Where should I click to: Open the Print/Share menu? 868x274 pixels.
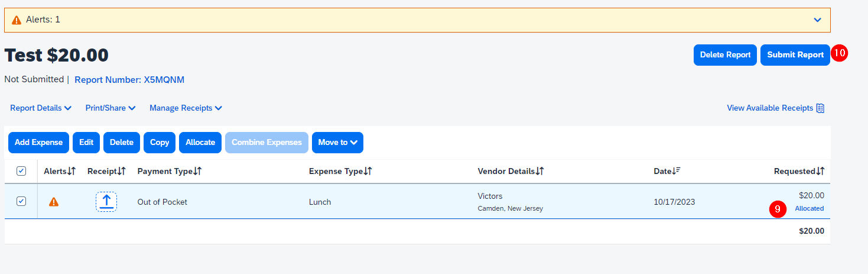click(x=110, y=108)
